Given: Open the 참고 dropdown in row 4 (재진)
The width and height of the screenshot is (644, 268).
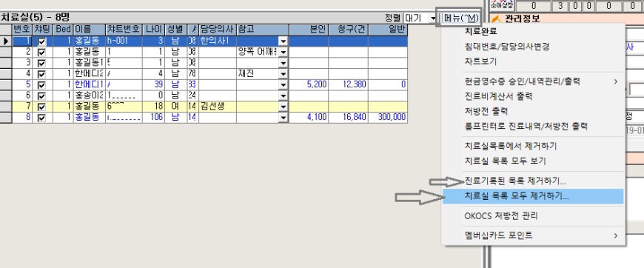Looking at the screenshot, I should pyautogui.click(x=283, y=74).
